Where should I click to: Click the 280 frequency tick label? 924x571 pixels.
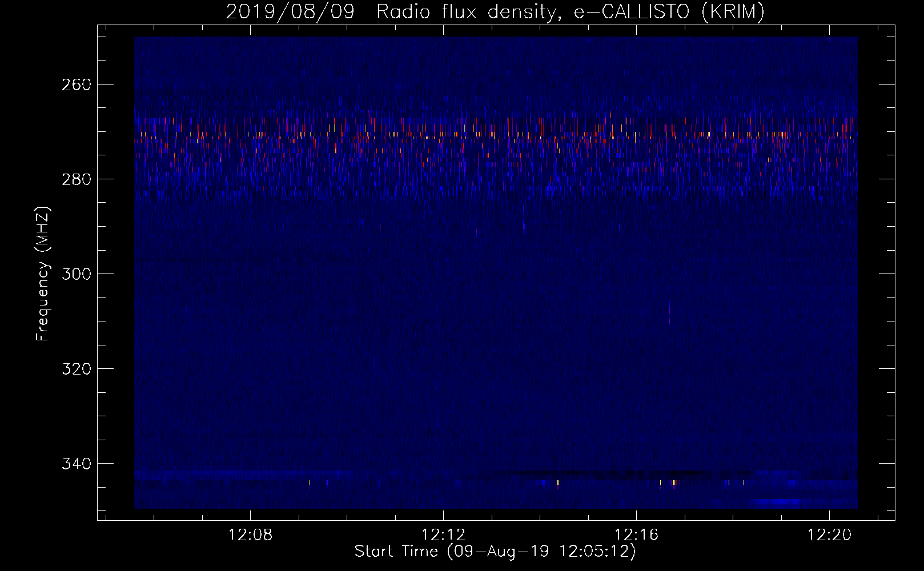(76, 179)
